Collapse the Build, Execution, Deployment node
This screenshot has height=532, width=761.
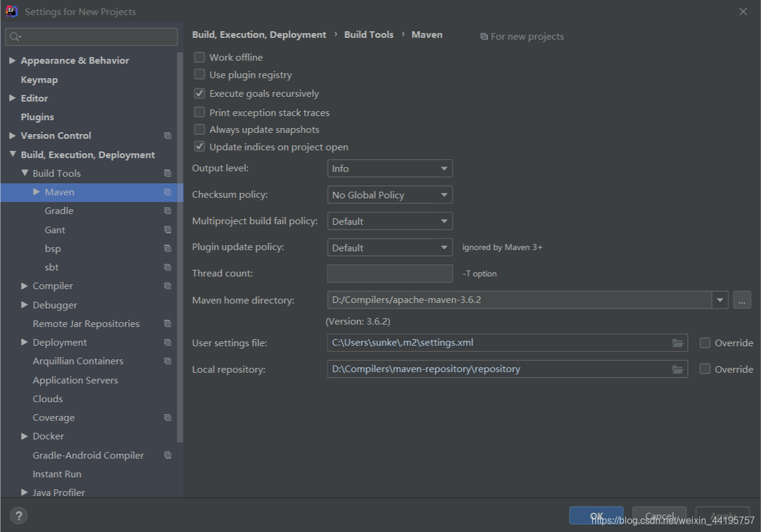pos(13,154)
